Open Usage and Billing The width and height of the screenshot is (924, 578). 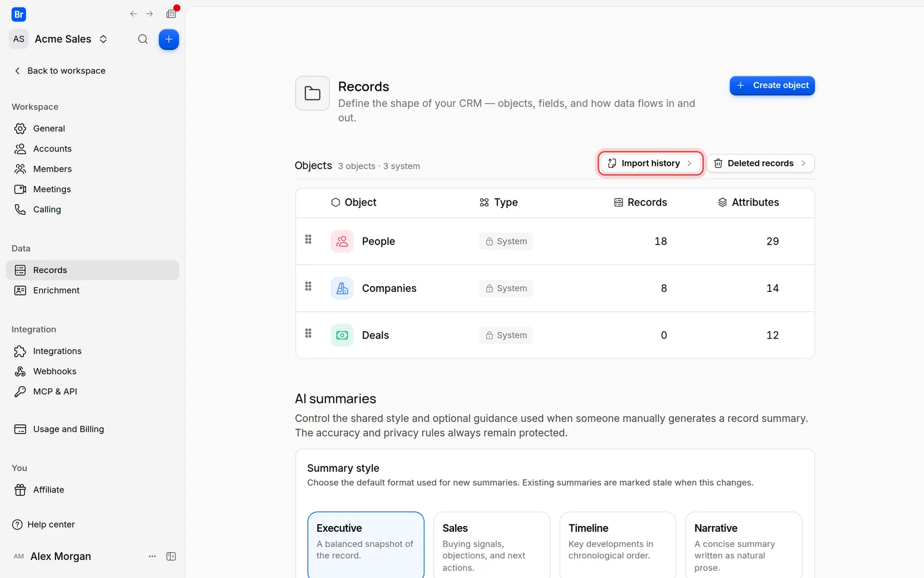[92, 429]
